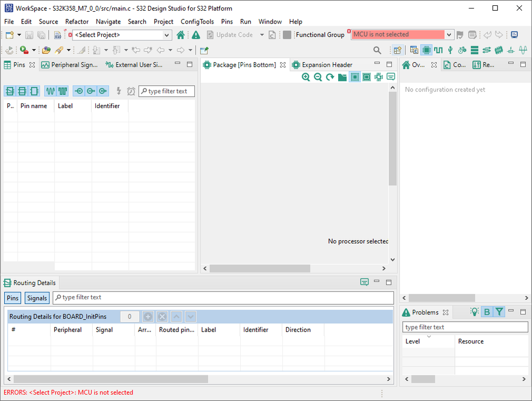This screenshot has height=401, width=532.
Task: Zoom out of the Package view
Action: pos(318,77)
